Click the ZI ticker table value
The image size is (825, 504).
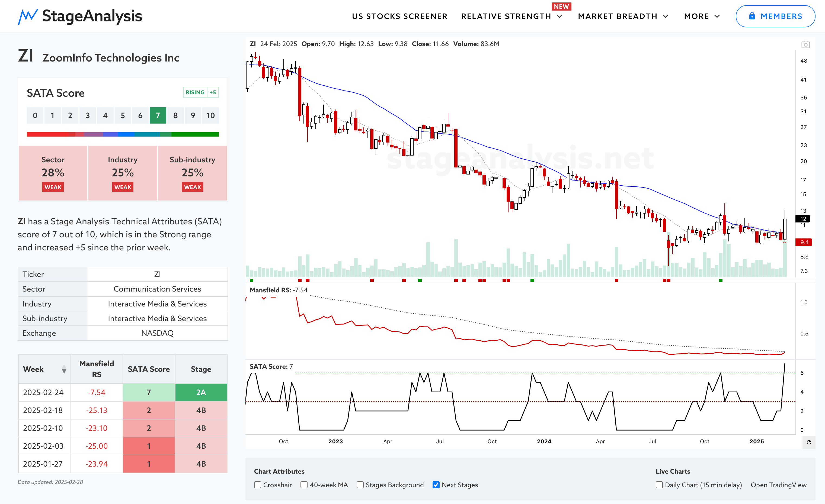click(x=157, y=274)
